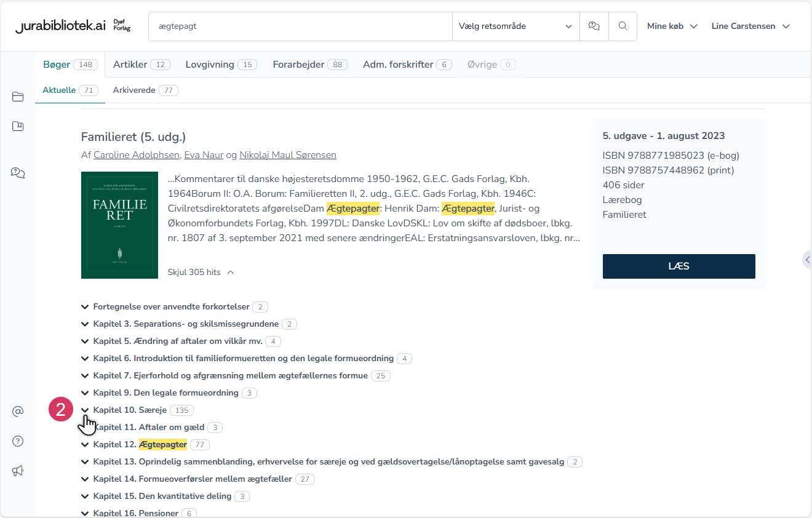Collapse hits via Skjul 305 hits

(x=201, y=272)
